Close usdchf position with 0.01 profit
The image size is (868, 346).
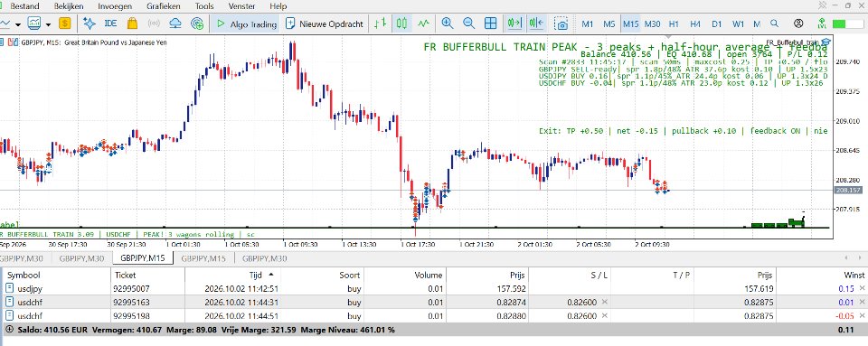862,303
